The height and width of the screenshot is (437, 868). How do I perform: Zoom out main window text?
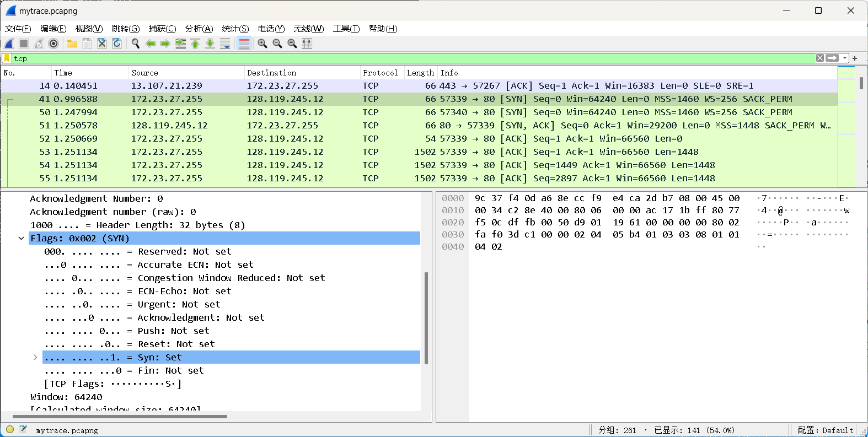[277, 44]
